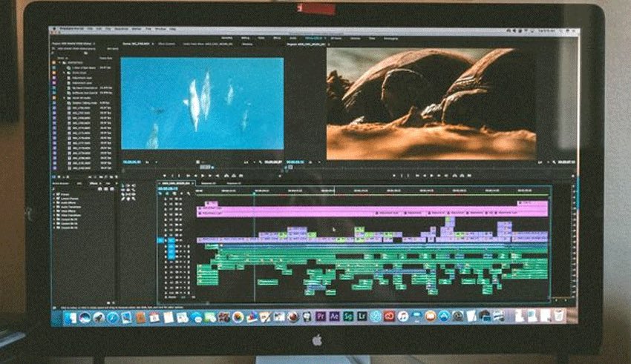Expand Audio Transitions folder in Effects panel
This screenshot has width=631, height=364.
pos(53,207)
